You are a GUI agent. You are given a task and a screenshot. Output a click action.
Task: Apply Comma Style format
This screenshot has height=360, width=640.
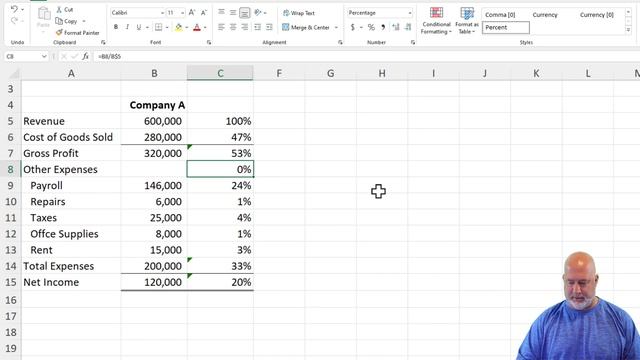click(x=383, y=27)
